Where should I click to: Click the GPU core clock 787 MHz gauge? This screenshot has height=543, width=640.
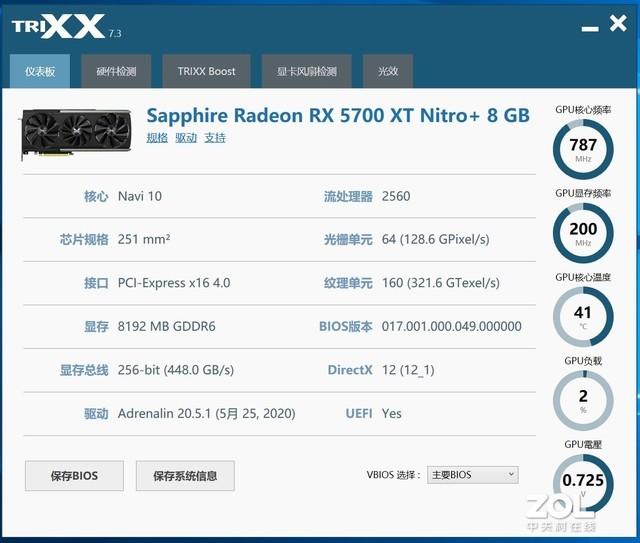(x=583, y=149)
